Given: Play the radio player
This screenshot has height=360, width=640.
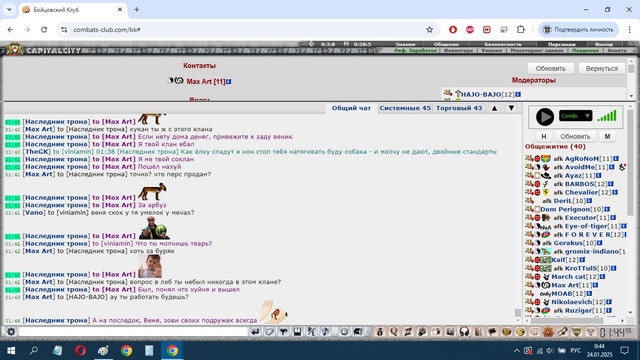Looking at the screenshot, I should click(x=544, y=117).
